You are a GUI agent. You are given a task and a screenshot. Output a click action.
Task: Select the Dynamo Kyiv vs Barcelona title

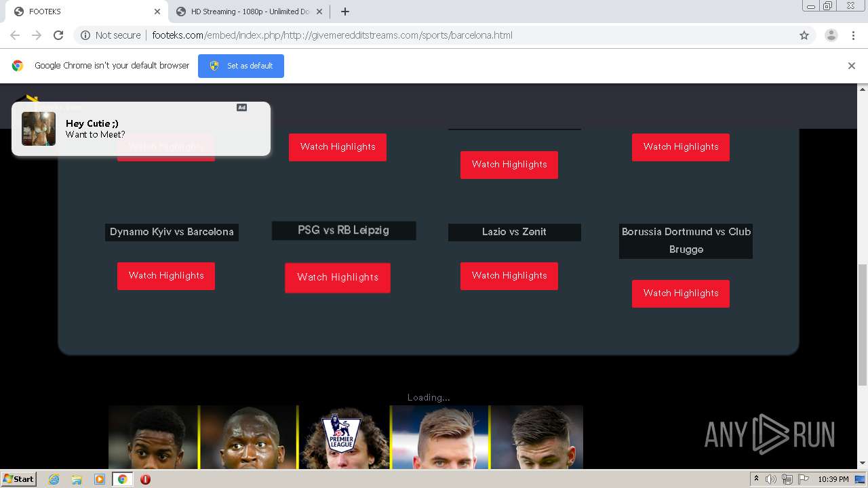[172, 232]
